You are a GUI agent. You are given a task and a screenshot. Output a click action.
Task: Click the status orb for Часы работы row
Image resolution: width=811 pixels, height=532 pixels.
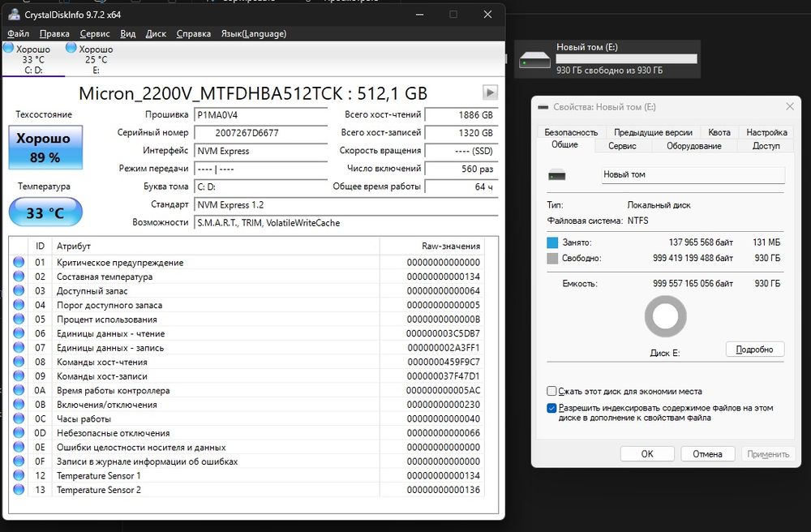point(19,418)
